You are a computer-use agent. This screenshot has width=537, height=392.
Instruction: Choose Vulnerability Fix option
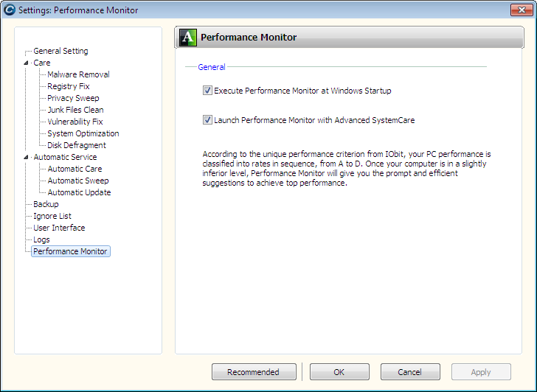75,122
